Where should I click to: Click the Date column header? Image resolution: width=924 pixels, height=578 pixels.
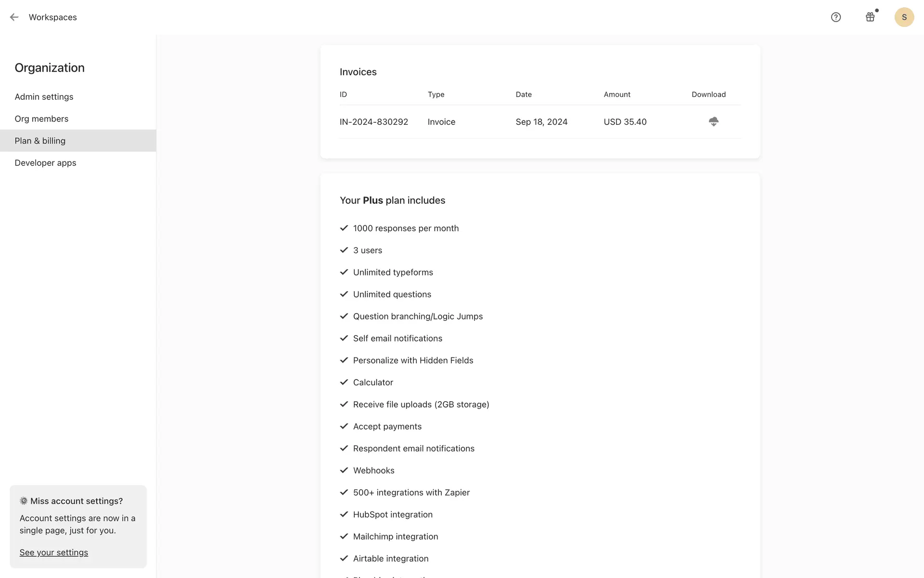click(x=524, y=94)
